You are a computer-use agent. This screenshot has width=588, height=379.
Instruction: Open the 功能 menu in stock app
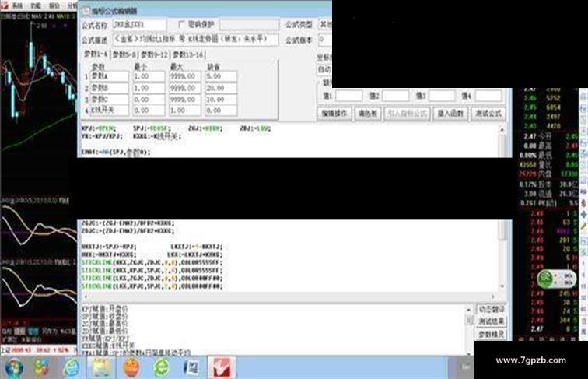click(x=36, y=5)
